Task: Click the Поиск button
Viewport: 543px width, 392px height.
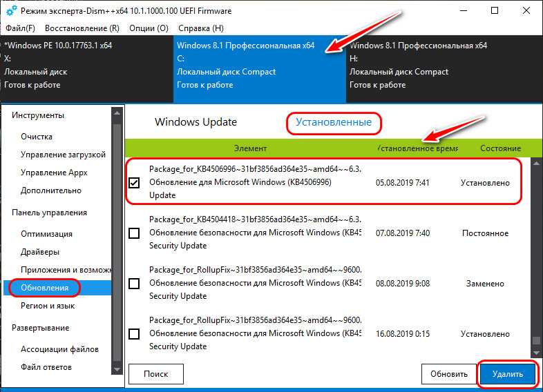Action: 156,374
